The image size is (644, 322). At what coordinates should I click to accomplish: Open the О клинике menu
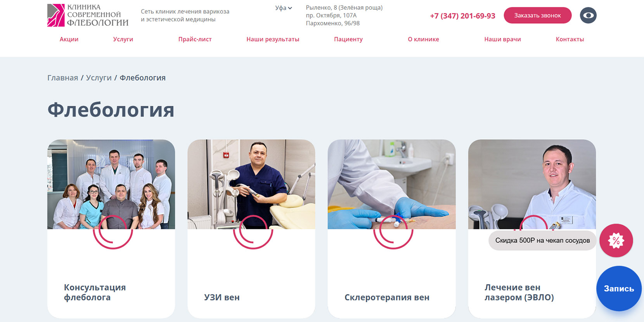pos(423,39)
